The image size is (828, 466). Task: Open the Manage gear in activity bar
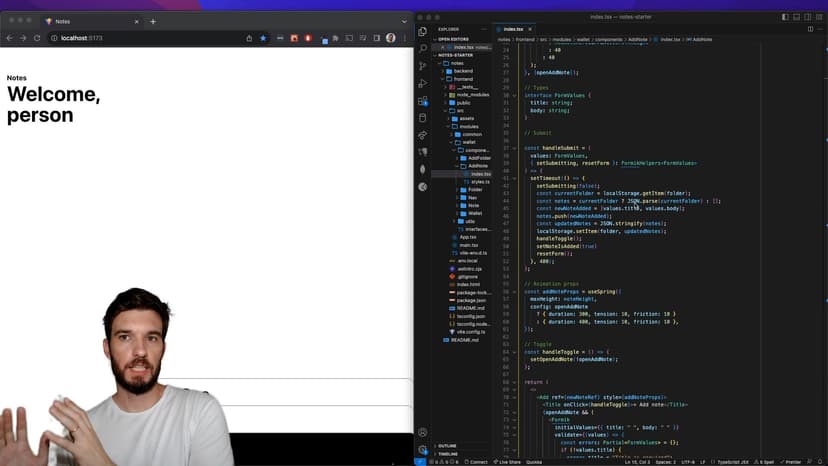coord(424,449)
